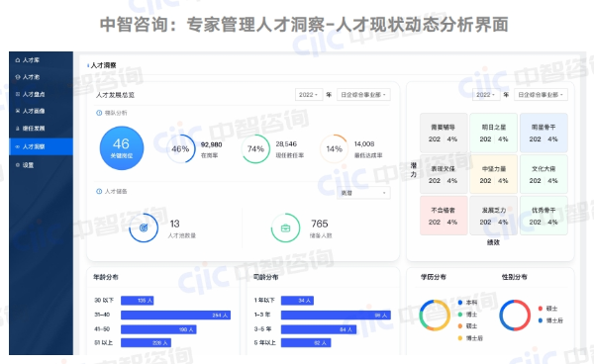Image resolution: width=594 pixels, height=364 pixels.
Task: Open the department dropdown in 人才发展总览
Action: [x=363, y=95]
